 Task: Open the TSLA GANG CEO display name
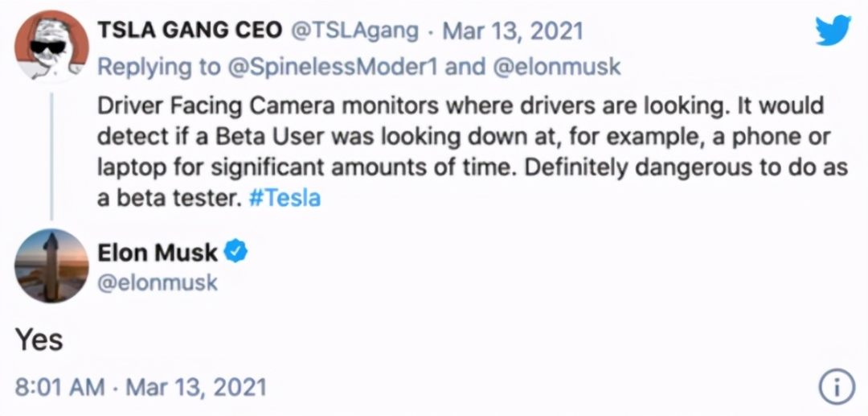(x=190, y=31)
